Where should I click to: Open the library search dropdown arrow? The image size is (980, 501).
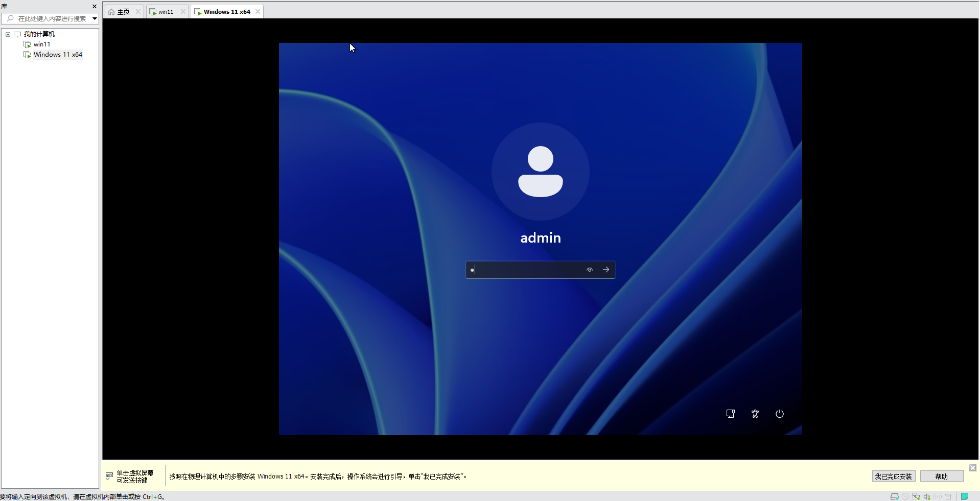click(x=95, y=18)
